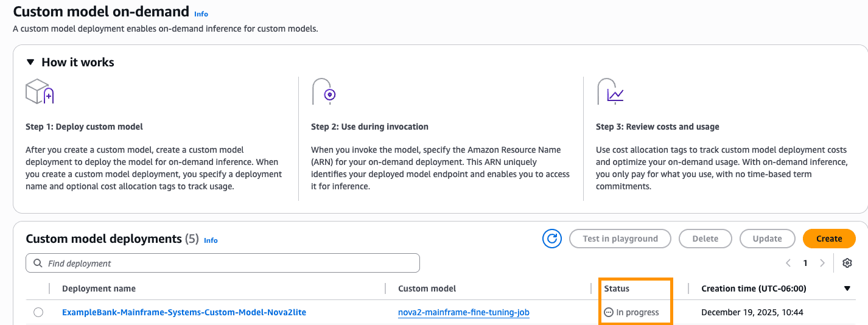Sort by Creation time descending arrow
The height and width of the screenshot is (325, 868).
847,288
